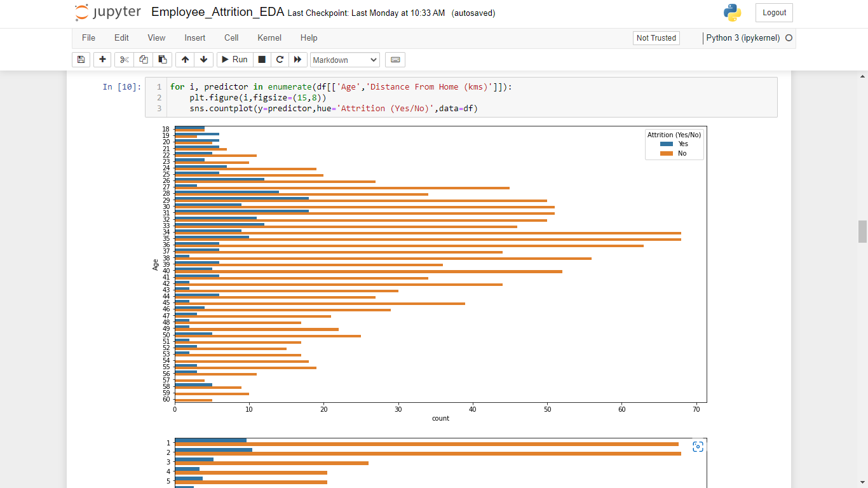This screenshot has height=488, width=868.
Task: Save the notebook via the save icon
Action: [x=81, y=59]
